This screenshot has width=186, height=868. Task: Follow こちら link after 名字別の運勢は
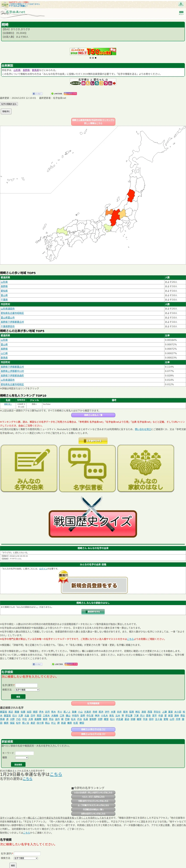[x=27, y=779]
